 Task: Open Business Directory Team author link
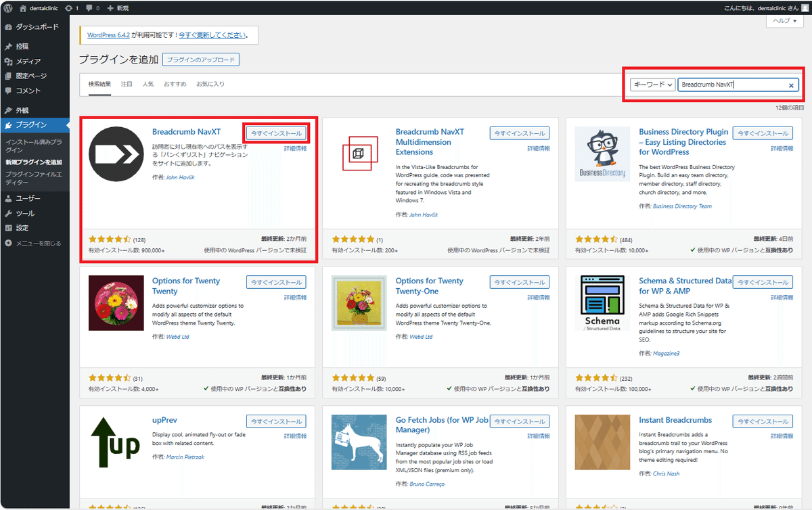click(x=682, y=206)
